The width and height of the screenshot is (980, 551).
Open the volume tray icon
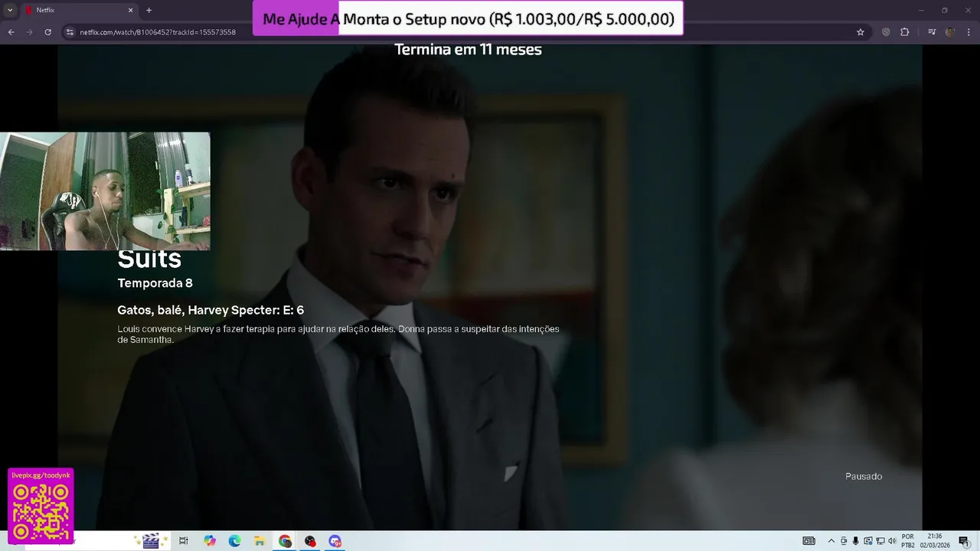pyautogui.click(x=892, y=541)
